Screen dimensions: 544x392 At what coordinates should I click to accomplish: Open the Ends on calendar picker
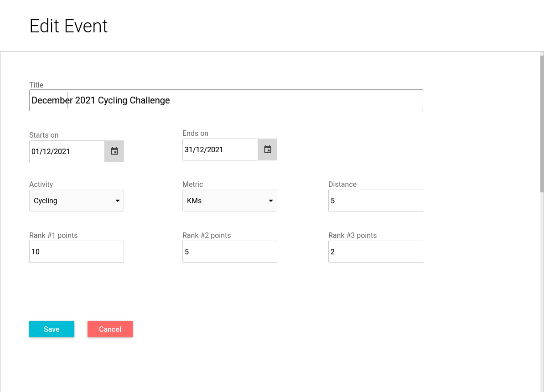(268, 150)
